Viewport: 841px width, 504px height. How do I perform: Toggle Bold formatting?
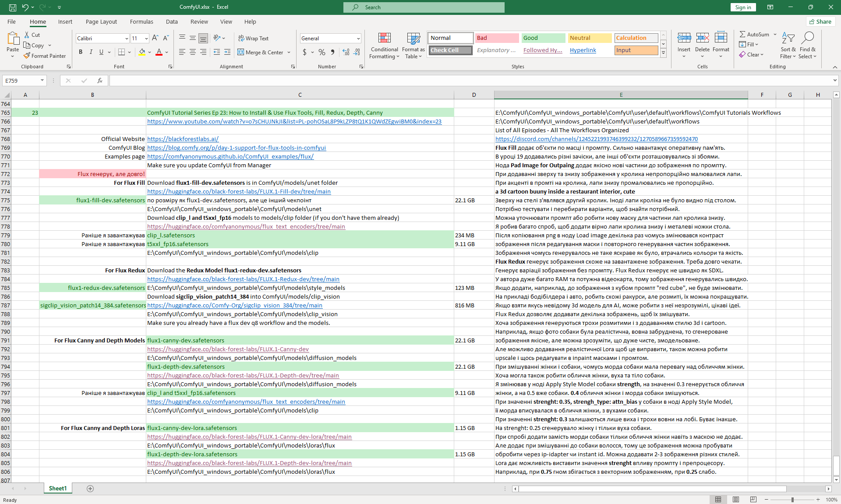click(x=81, y=52)
